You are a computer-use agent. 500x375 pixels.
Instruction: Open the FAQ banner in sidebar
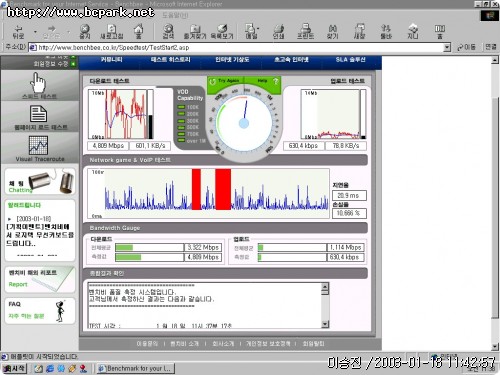40,311
